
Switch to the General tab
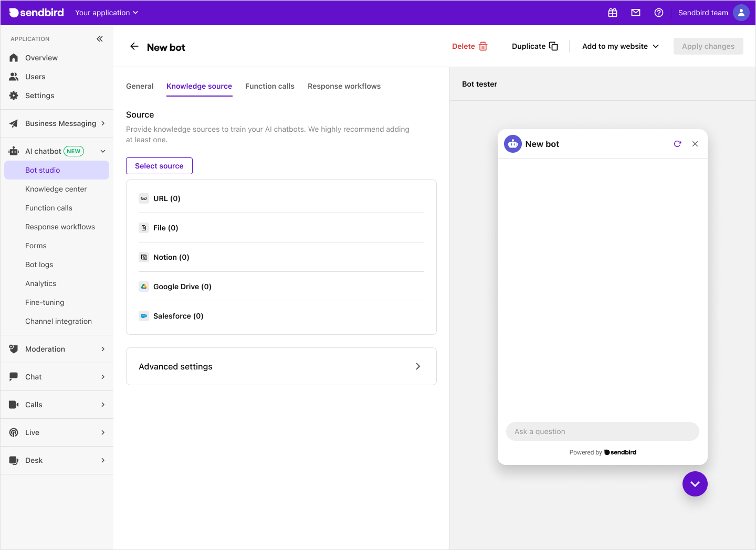pos(140,86)
